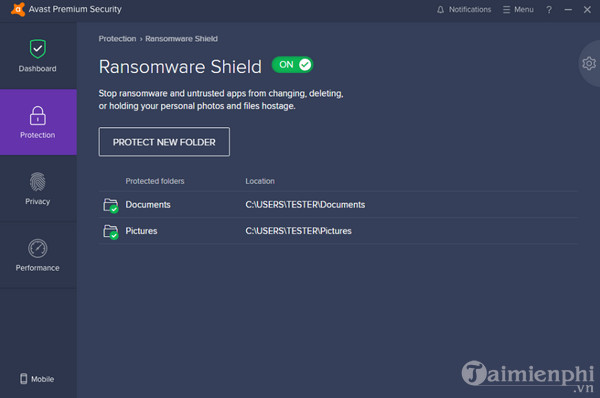Click the Avast logo icon
The image size is (600, 398).
click(x=18, y=9)
